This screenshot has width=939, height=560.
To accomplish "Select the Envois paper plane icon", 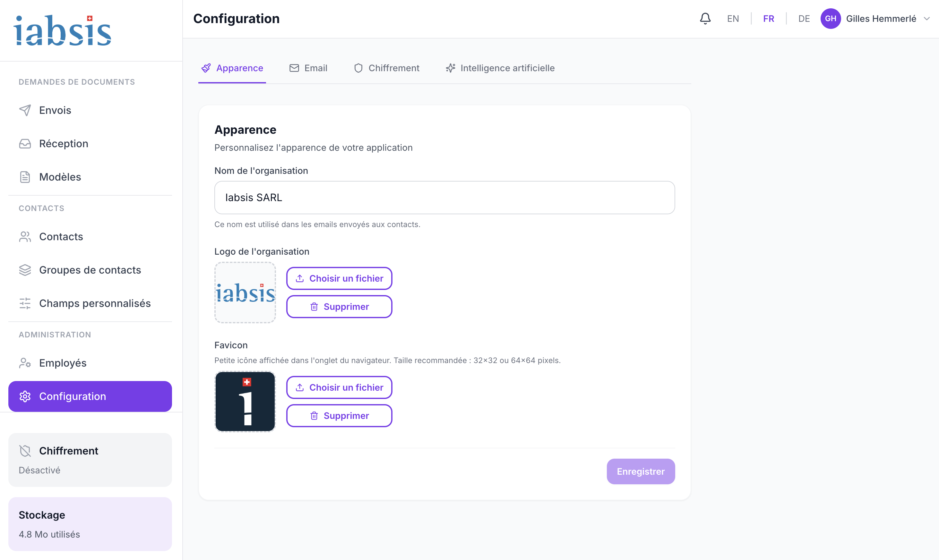I will [24, 110].
